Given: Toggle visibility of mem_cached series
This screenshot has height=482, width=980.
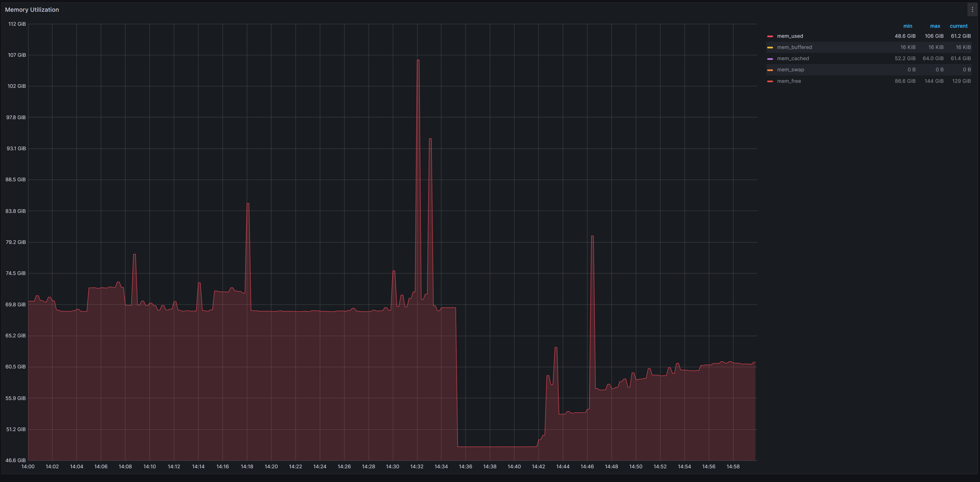Looking at the screenshot, I should tap(793, 58).
